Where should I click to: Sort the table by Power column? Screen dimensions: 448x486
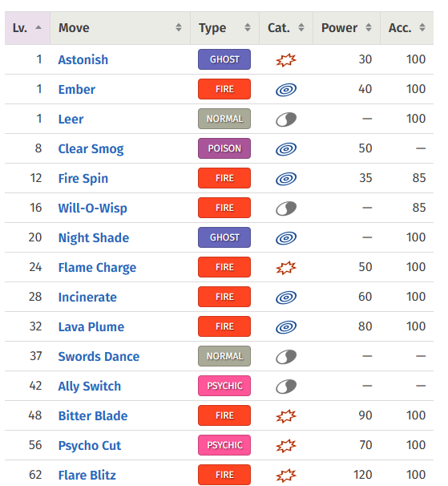click(346, 28)
